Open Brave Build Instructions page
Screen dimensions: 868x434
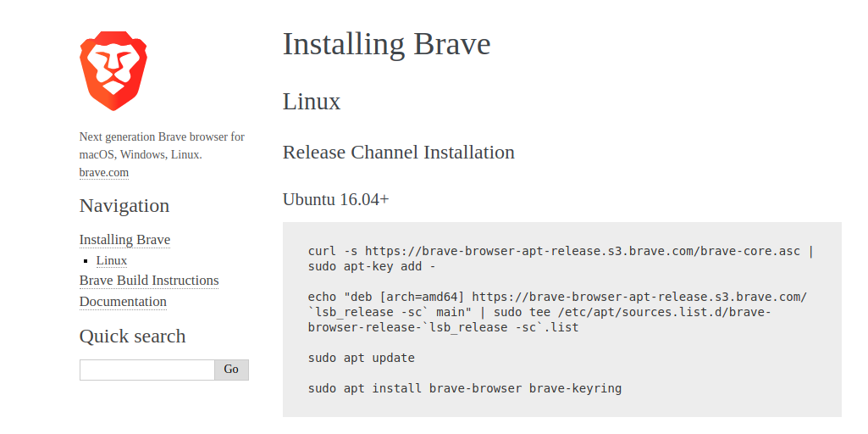tap(149, 281)
